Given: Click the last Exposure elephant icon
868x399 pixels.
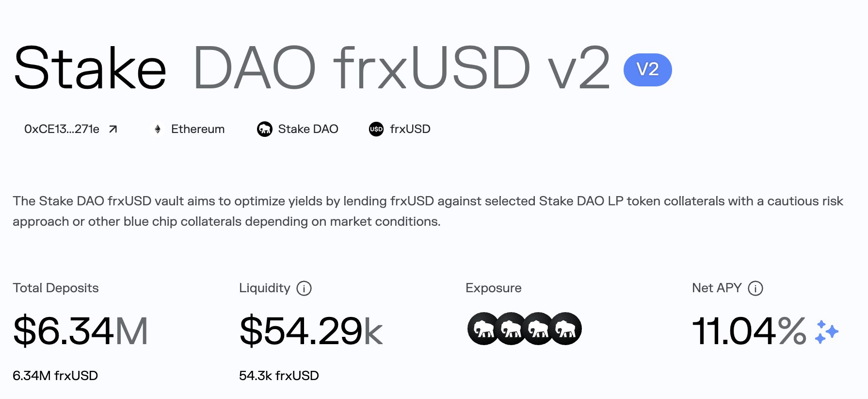Looking at the screenshot, I should click(x=566, y=329).
